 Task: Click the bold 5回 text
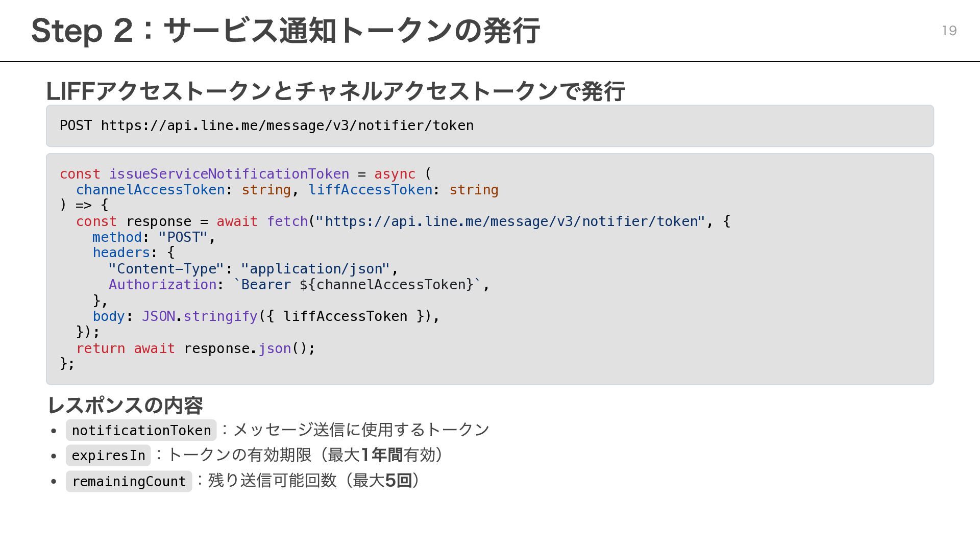click(x=398, y=480)
